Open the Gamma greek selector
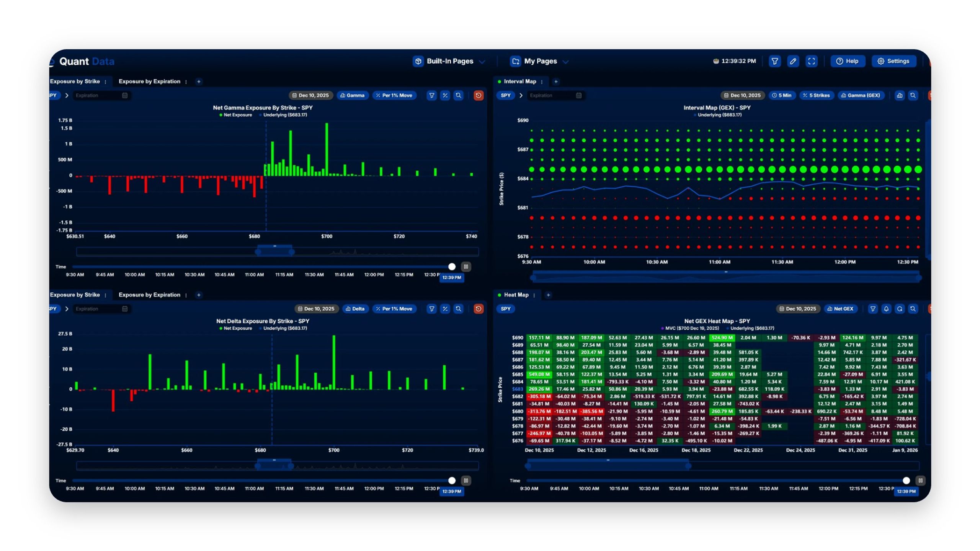The image size is (980, 551). (353, 95)
